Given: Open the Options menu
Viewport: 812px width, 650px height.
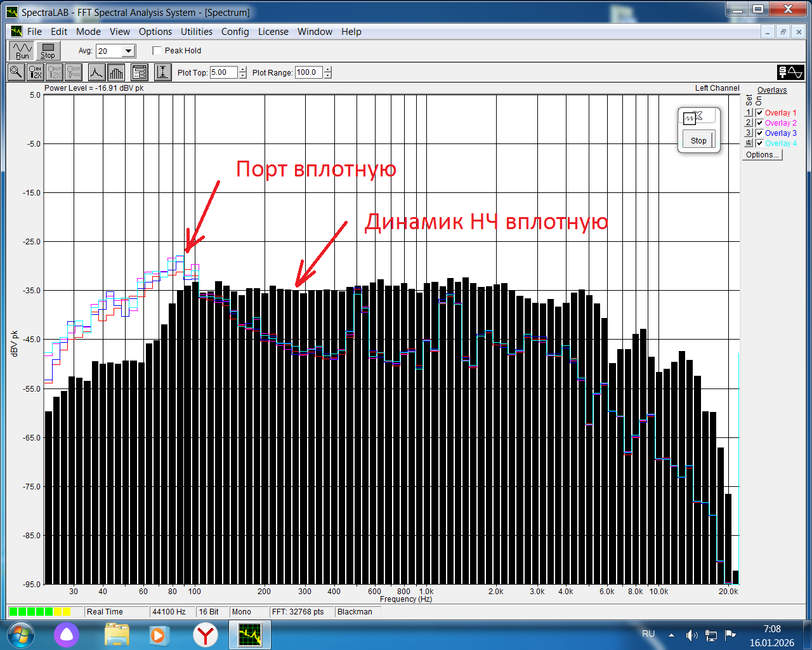Looking at the screenshot, I should pos(155,32).
